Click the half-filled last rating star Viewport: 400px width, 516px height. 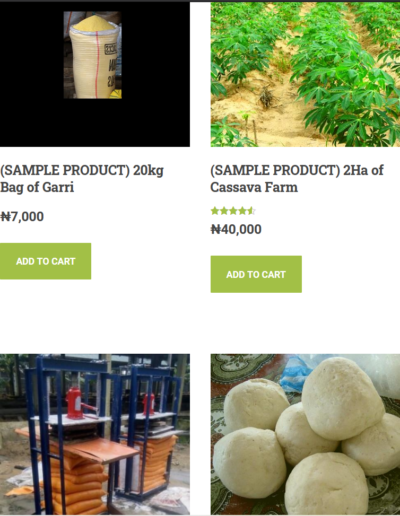click(251, 211)
